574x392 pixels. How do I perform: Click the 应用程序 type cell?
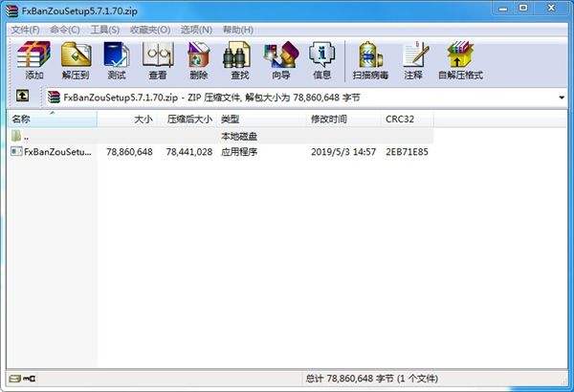pyautogui.click(x=239, y=151)
